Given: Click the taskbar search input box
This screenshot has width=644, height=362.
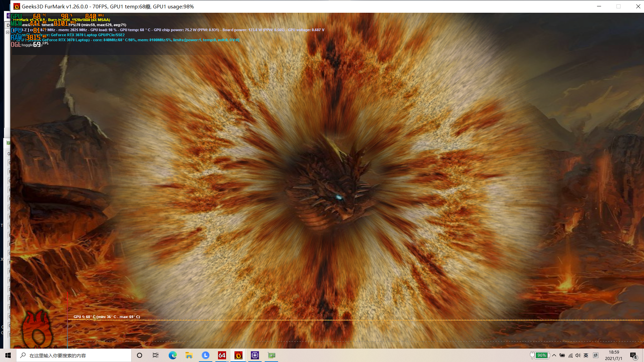Looking at the screenshot, I should pyautogui.click(x=74, y=355).
